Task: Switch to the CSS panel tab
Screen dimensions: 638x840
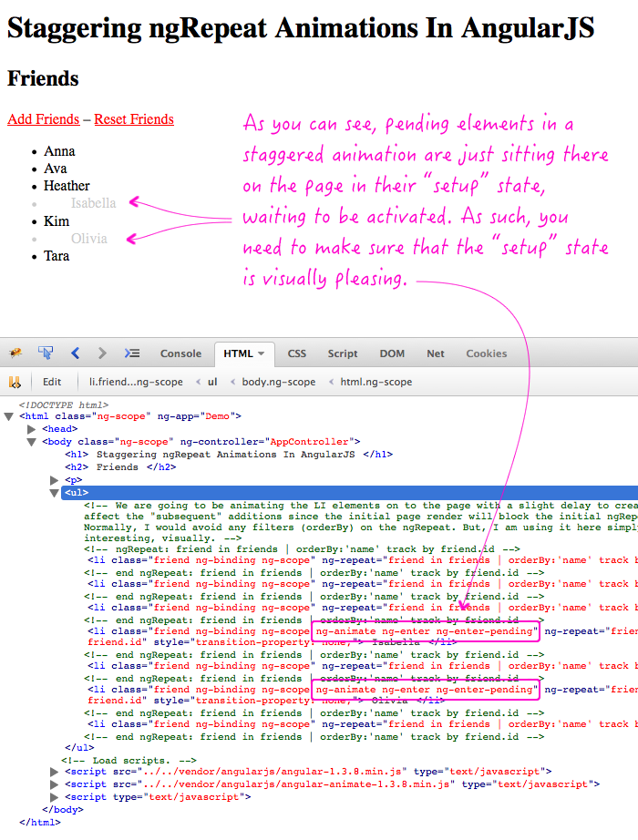Action: pyautogui.click(x=296, y=353)
